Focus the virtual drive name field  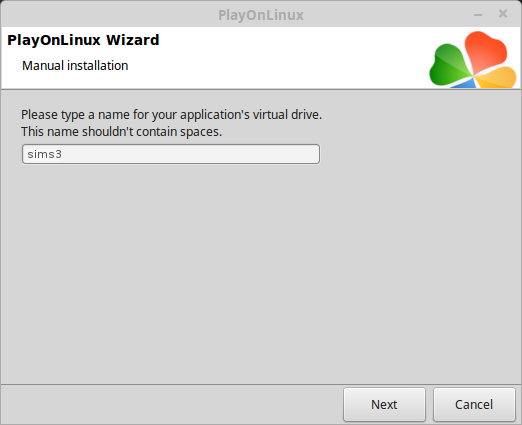[x=171, y=154]
